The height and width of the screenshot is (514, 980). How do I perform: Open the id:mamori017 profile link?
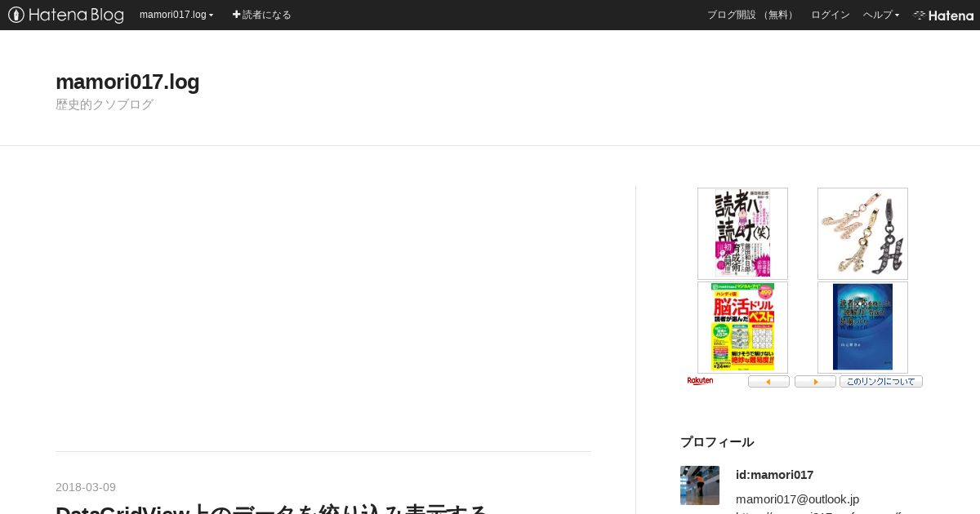pos(774,475)
